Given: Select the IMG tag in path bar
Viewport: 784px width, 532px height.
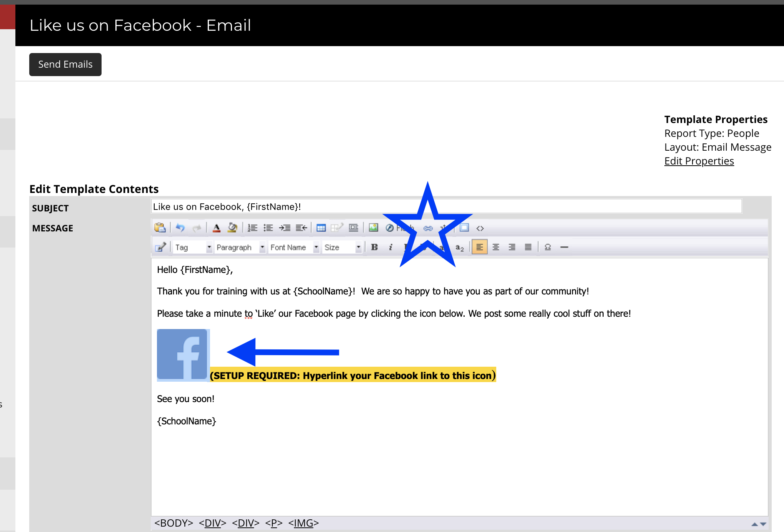Looking at the screenshot, I should 303,523.
